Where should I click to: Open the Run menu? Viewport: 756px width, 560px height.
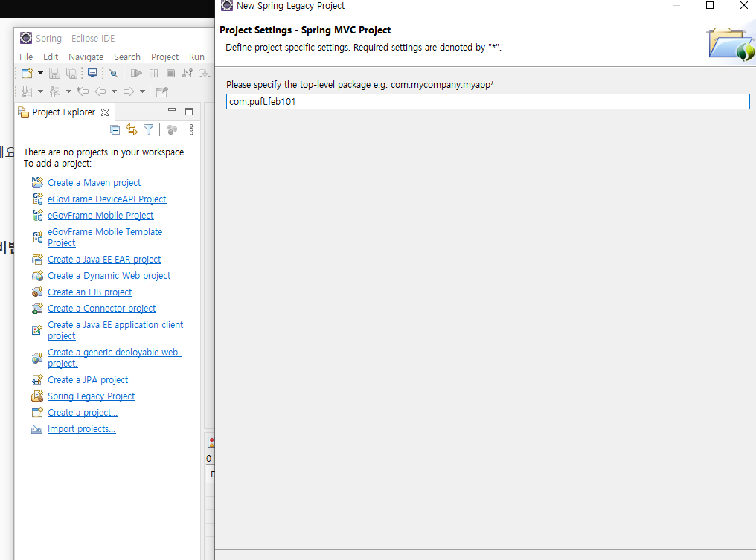(196, 57)
